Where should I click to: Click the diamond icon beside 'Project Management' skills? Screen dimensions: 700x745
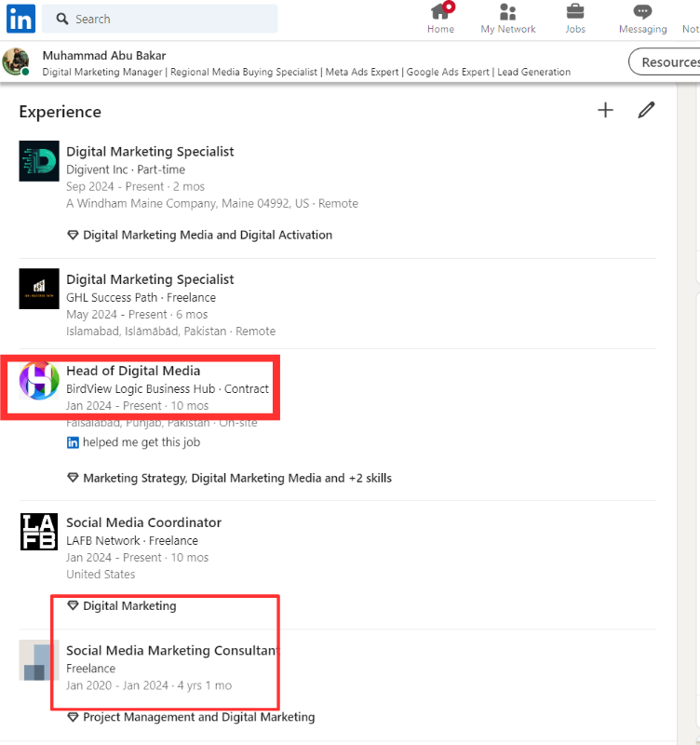pos(73,717)
